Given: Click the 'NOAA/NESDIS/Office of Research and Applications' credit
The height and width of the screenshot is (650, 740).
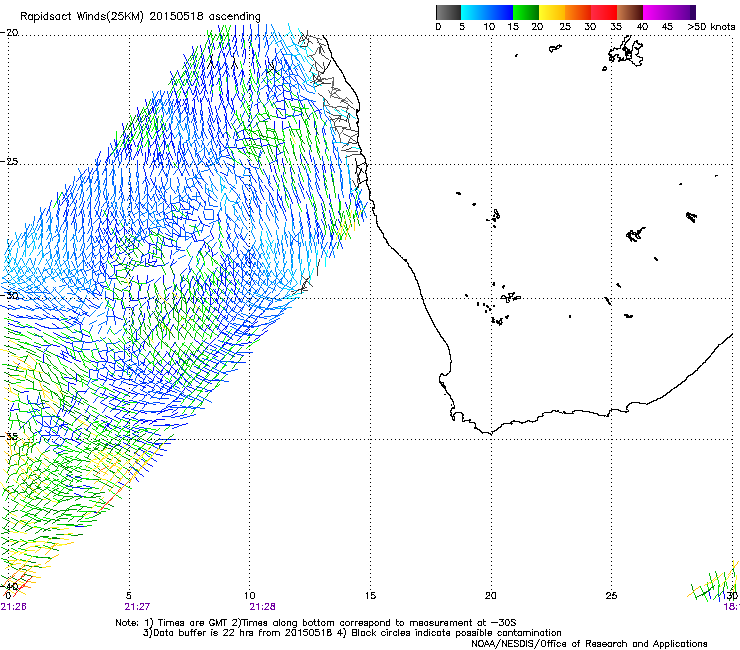Looking at the screenshot, I should pos(589,644).
